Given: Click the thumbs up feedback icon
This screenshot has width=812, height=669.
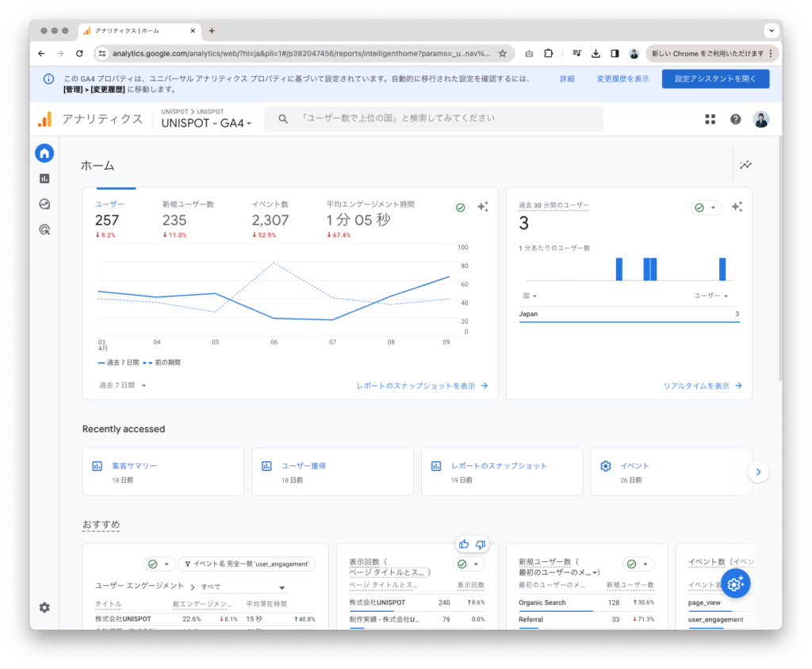Looking at the screenshot, I should [463, 545].
